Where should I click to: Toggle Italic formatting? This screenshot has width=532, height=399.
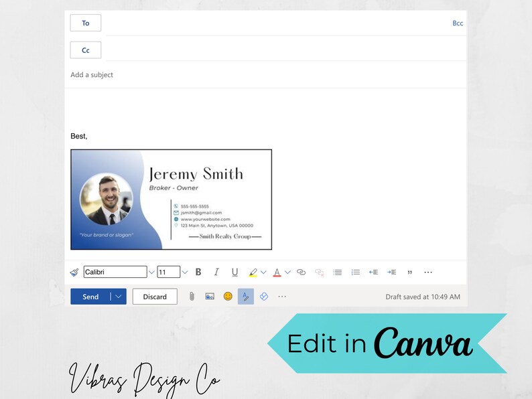(216, 272)
